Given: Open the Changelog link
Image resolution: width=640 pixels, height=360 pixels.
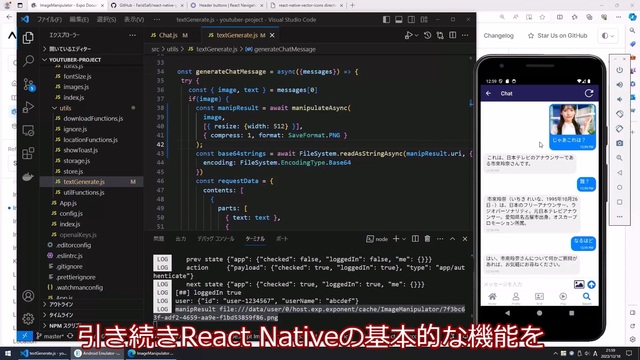Looking at the screenshot, I should (498, 36).
